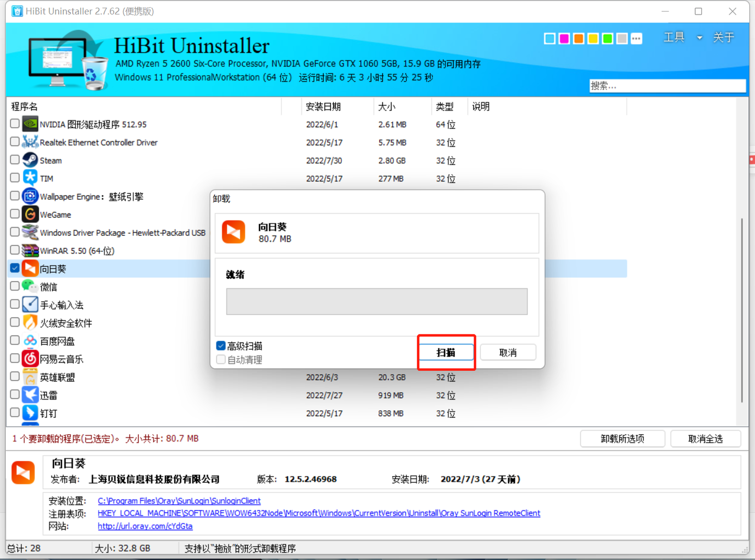Click the Wallpaper Engine icon
This screenshot has height=560, width=755.
30,196
